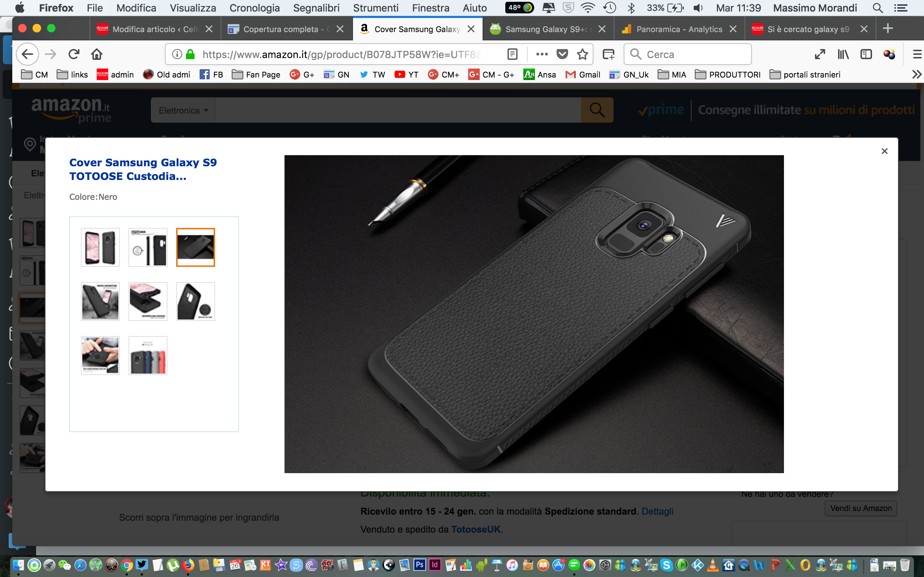The width and height of the screenshot is (924, 577).
Task: Save page to Pocket icon
Action: pyautogui.click(x=562, y=54)
